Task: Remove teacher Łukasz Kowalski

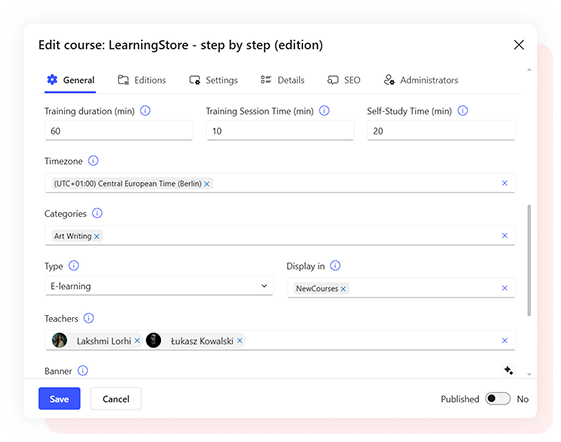Action: tap(240, 341)
